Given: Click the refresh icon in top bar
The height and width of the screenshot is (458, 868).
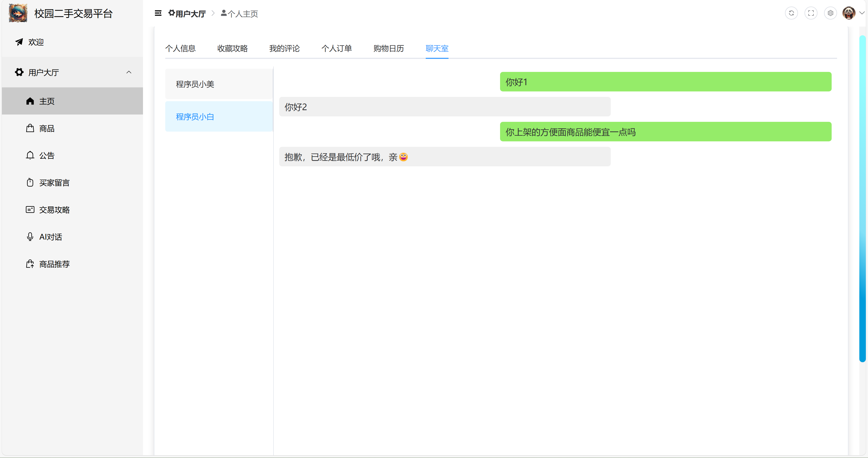Looking at the screenshot, I should click(791, 13).
